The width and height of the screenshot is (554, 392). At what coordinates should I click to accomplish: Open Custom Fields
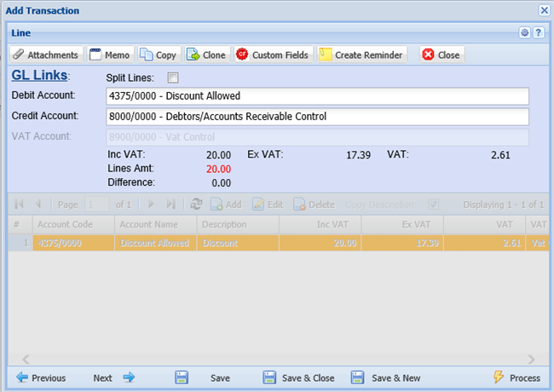tap(273, 55)
